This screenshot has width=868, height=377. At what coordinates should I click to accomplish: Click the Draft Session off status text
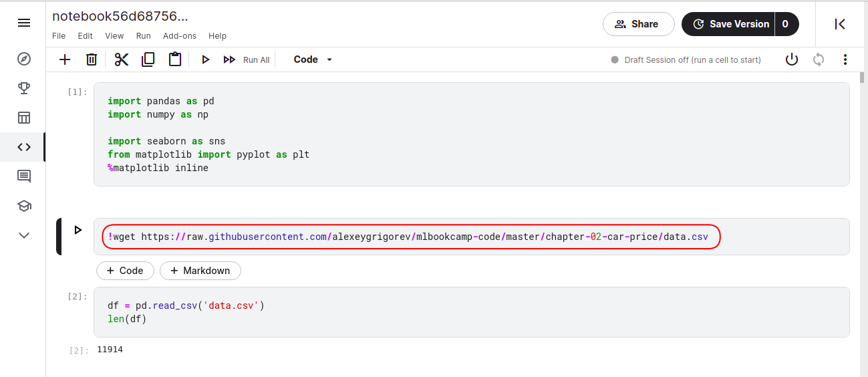tap(692, 59)
